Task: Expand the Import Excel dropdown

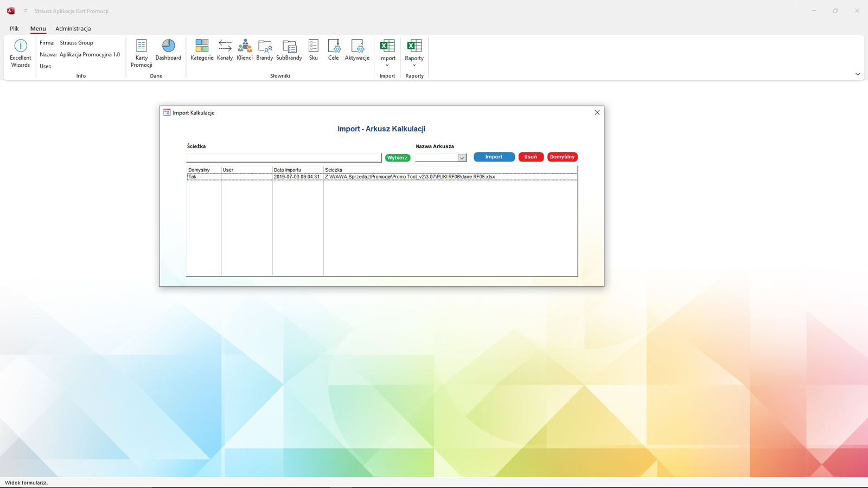Action: pos(387,53)
